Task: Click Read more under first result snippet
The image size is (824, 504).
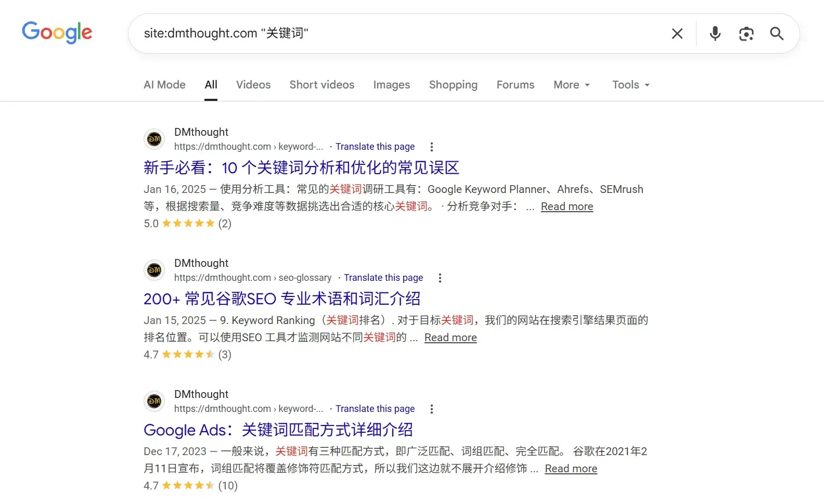Action: pyautogui.click(x=567, y=206)
